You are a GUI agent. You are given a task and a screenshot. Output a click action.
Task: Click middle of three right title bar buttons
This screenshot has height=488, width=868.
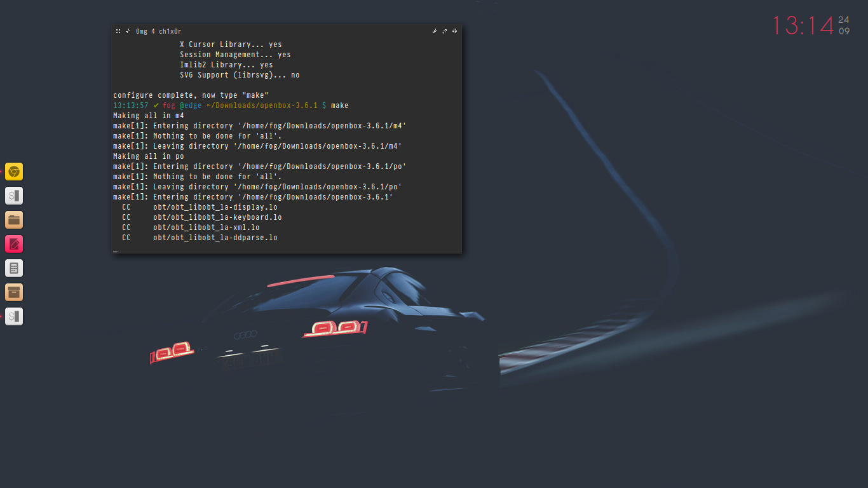point(445,31)
